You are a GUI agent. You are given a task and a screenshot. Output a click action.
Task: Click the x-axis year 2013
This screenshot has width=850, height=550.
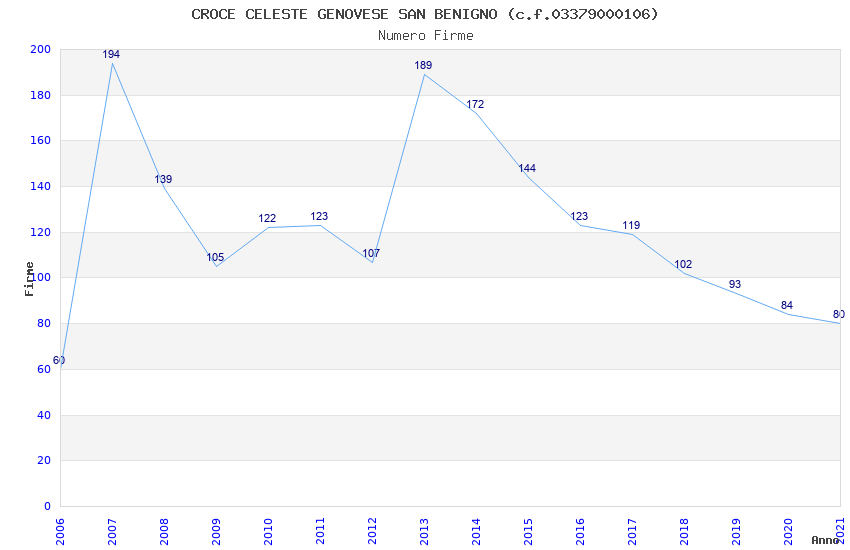click(424, 531)
